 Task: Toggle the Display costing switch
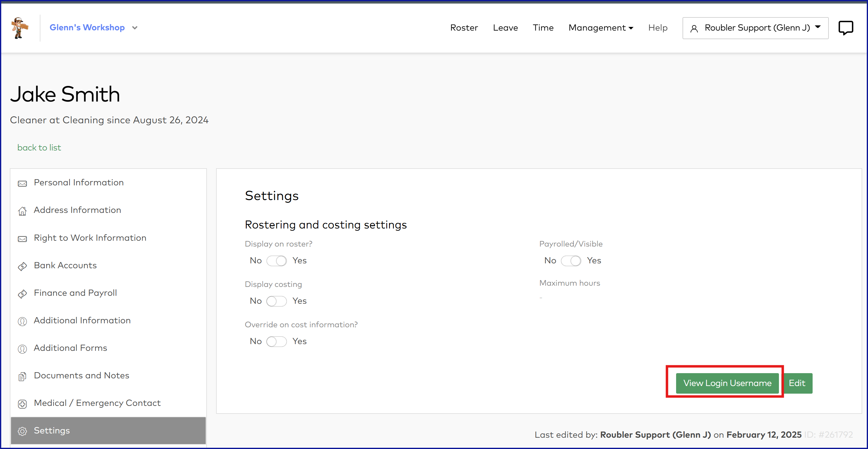(x=276, y=301)
